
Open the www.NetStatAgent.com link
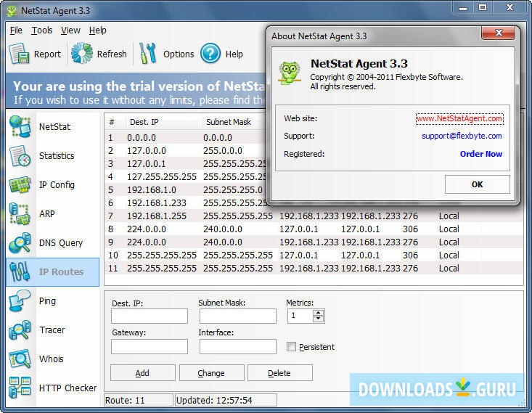(x=459, y=118)
